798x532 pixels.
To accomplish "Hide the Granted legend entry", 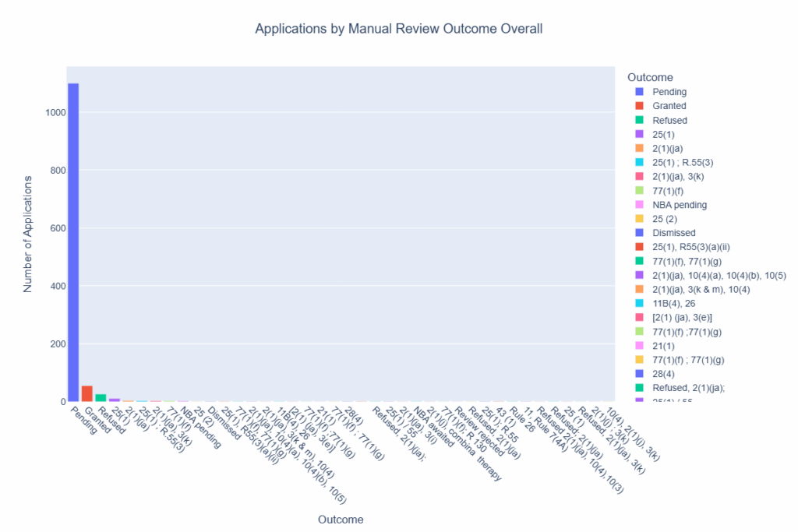I will 669,106.
